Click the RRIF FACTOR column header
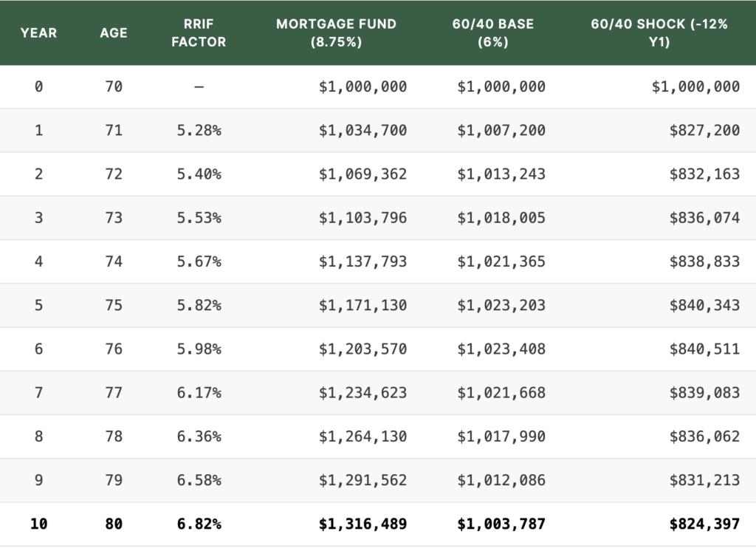 pos(199,33)
